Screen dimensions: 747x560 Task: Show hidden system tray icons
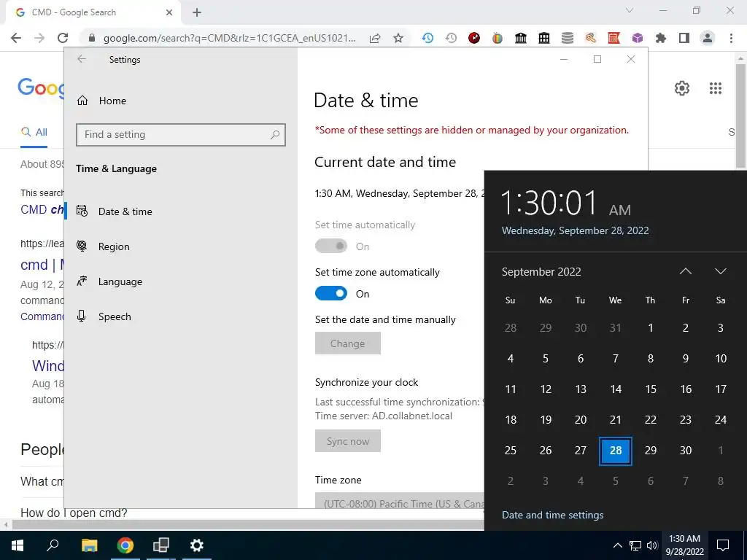tap(617, 545)
